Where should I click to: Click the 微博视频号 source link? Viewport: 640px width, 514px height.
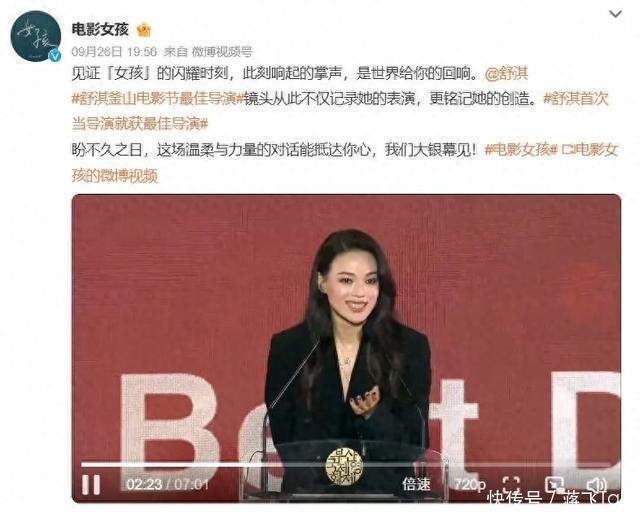click(x=222, y=51)
